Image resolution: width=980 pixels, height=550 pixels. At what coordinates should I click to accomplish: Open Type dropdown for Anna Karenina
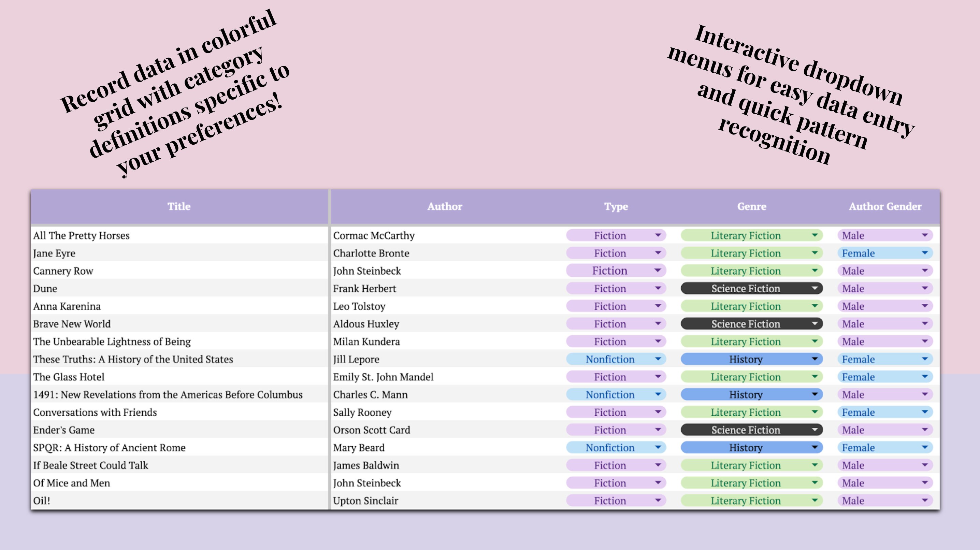[616, 306]
